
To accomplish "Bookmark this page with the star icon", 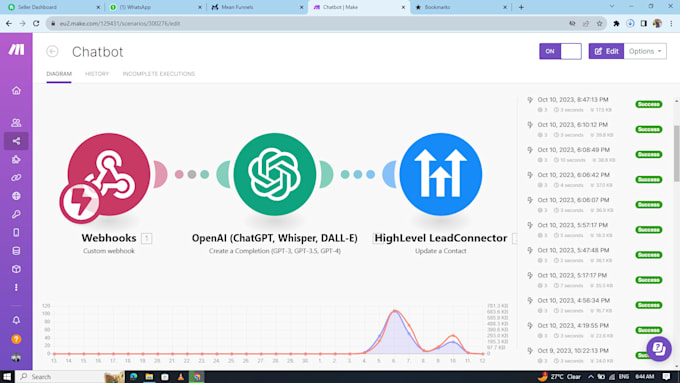I will [x=600, y=23].
